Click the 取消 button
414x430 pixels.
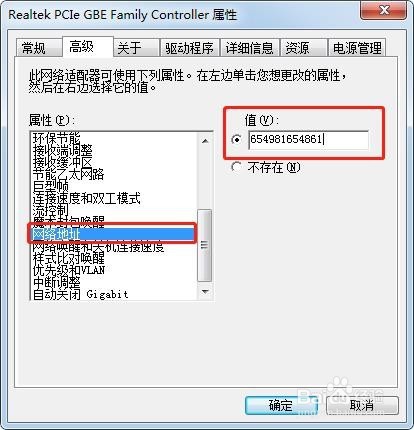[x=362, y=405]
